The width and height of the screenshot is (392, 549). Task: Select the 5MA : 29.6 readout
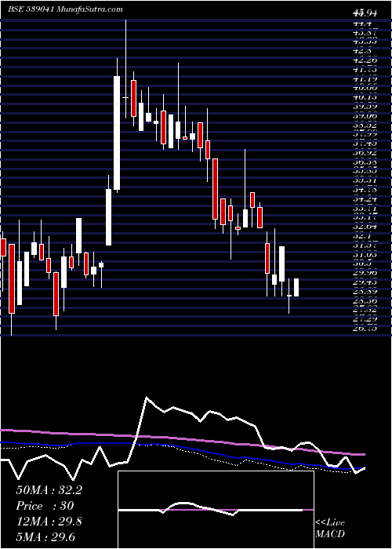(x=45, y=537)
